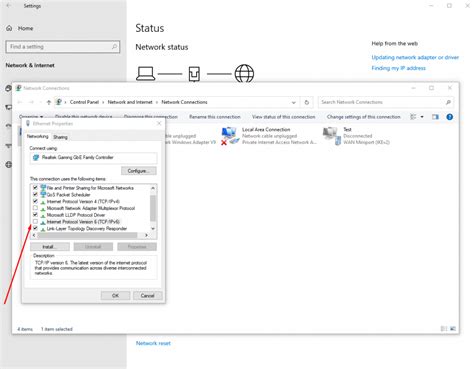Click the Search Network Connections field
Screen dimensions: 474x369
386,102
